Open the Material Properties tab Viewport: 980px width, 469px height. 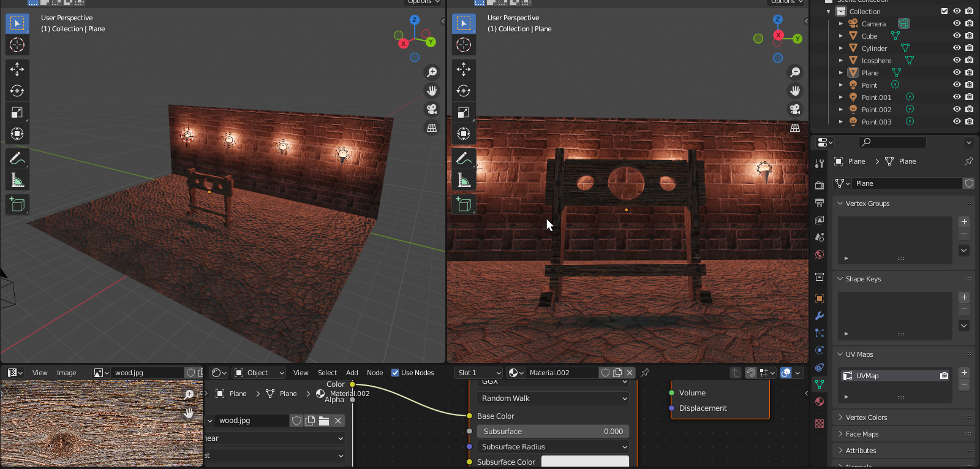point(820,402)
